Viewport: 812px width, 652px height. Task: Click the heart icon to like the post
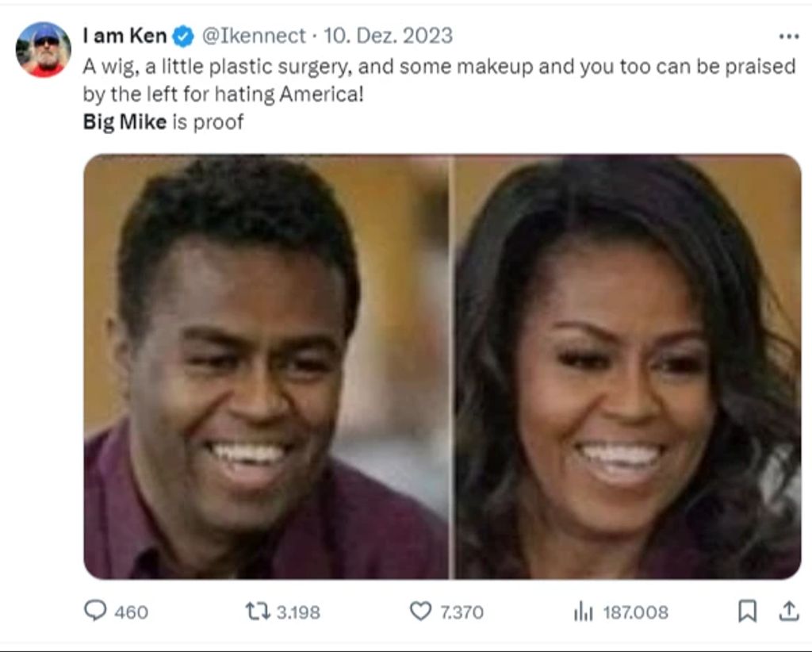pyautogui.click(x=419, y=611)
